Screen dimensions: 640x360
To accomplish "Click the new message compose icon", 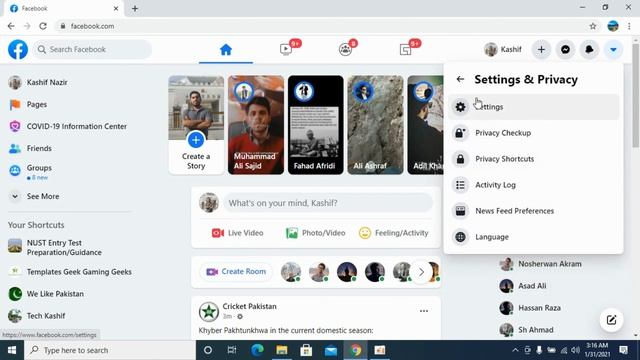I will click(611, 320).
